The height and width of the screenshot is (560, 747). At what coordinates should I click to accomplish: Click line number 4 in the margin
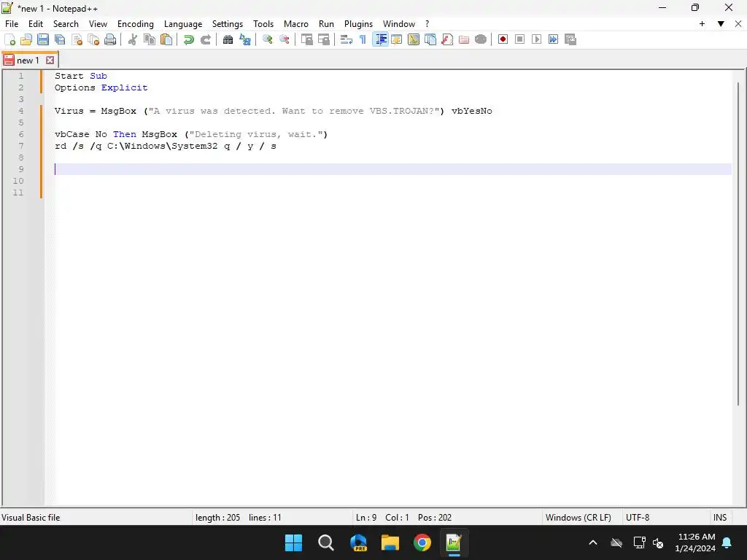click(21, 111)
